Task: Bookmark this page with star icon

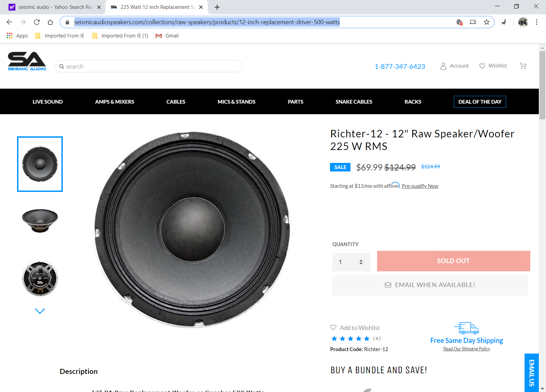Action: (487, 22)
